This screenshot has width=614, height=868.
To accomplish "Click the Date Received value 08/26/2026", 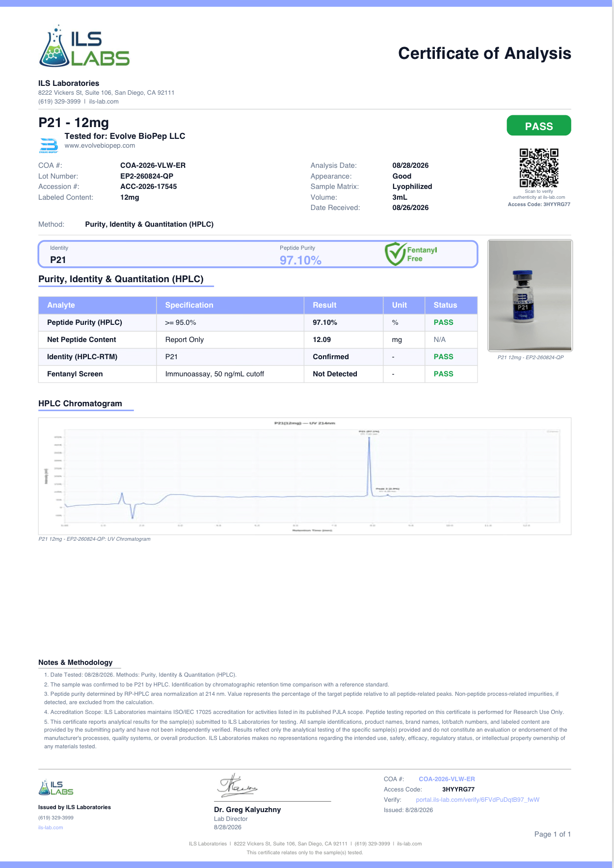I will click(x=411, y=208).
